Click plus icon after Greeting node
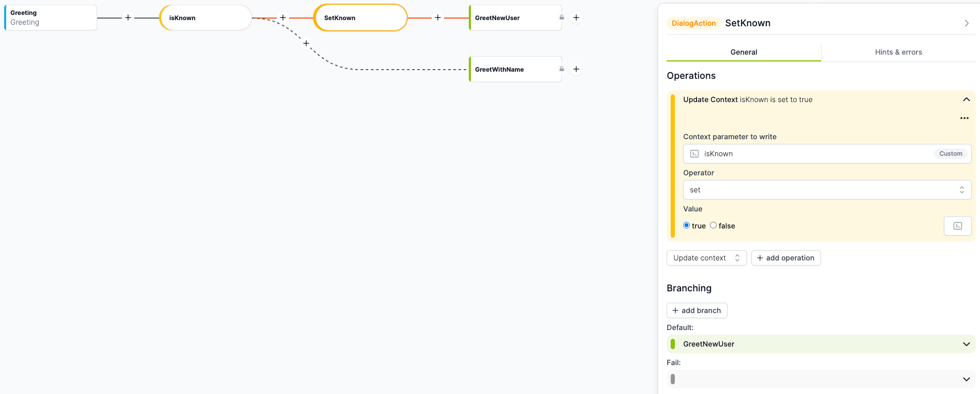980x394 pixels. [x=128, y=18]
